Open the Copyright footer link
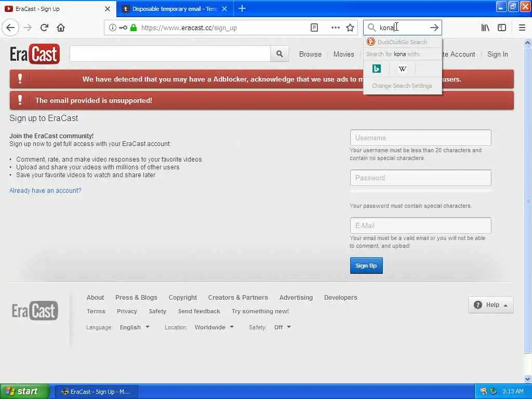Image resolution: width=532 pixels, height=399 pixels. click(182, 298)
